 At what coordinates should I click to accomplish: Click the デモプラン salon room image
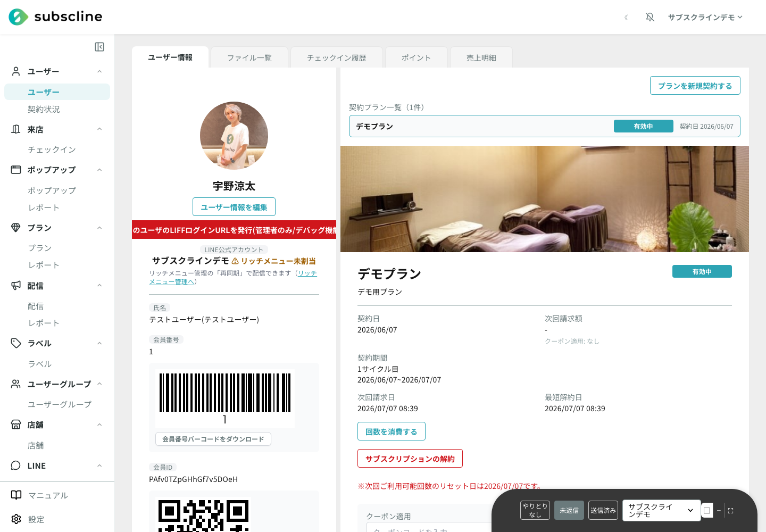545,199
